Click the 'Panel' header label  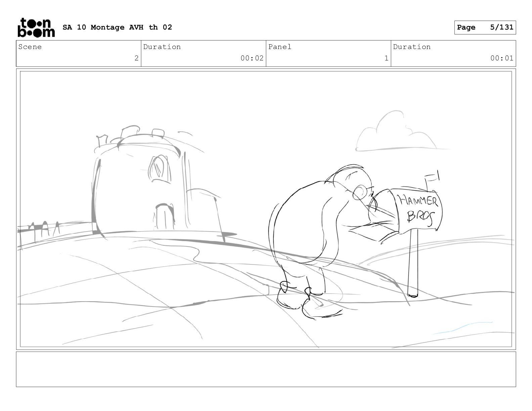click(280, 47)
